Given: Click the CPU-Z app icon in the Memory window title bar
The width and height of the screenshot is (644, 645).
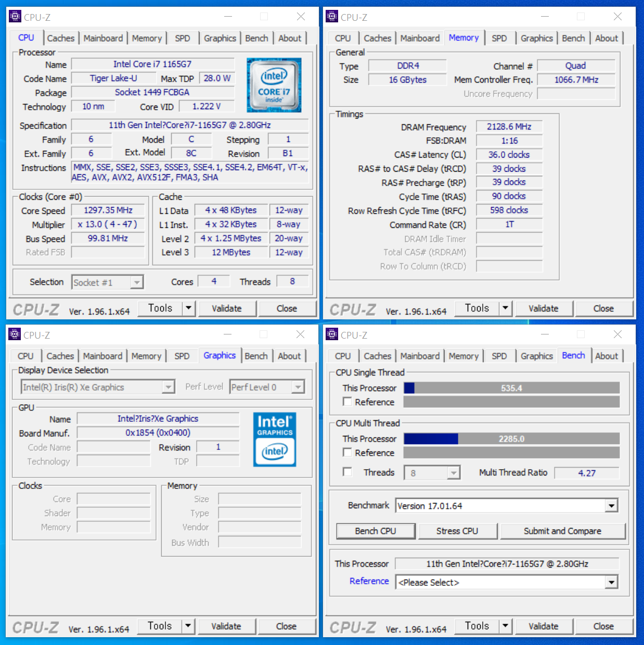Looking at the screenshot, I should pos(332,17).
